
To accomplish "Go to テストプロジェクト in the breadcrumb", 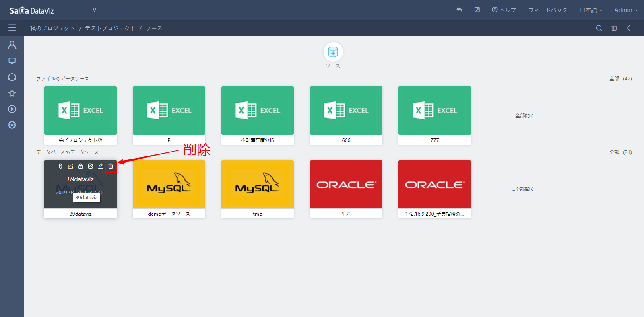I will (110, 28).
